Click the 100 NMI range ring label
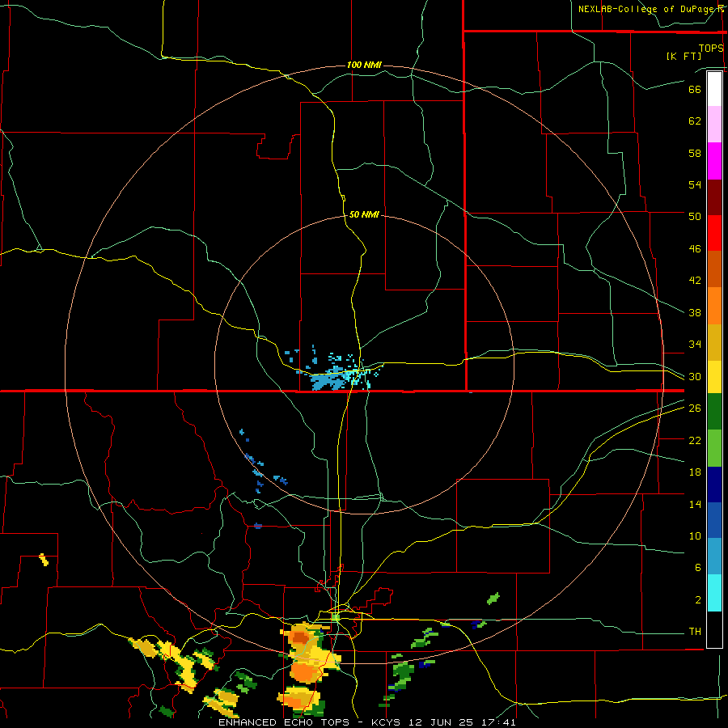Image resolution: width=728 pixels, height=728 pixels. 364,65
